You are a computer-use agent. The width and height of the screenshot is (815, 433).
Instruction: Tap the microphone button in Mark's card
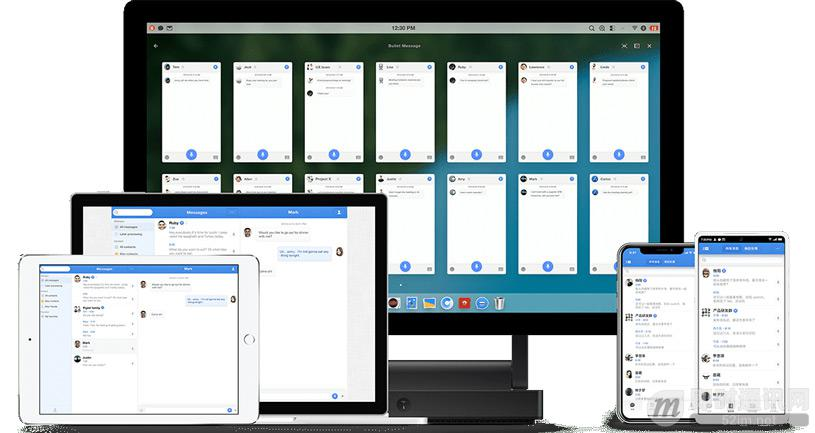pos(547,266)
